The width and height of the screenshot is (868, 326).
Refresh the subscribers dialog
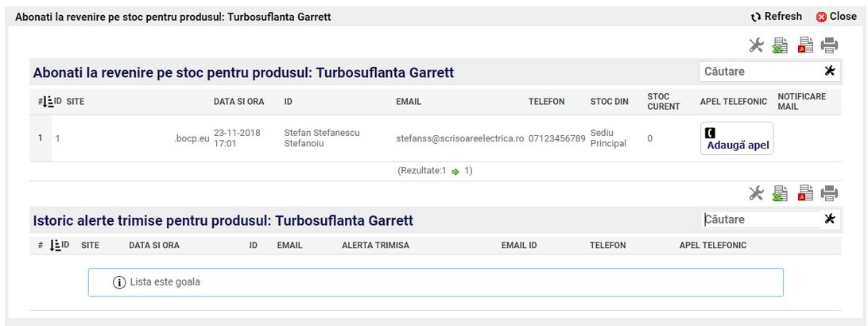[777, 16]
